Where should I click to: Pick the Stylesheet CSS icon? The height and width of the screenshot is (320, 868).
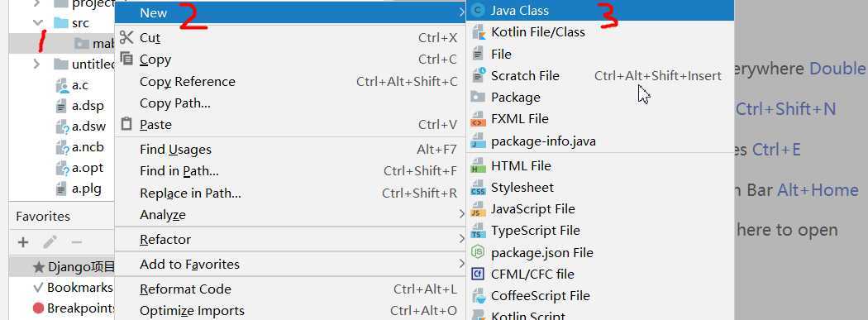coord(478,188)
